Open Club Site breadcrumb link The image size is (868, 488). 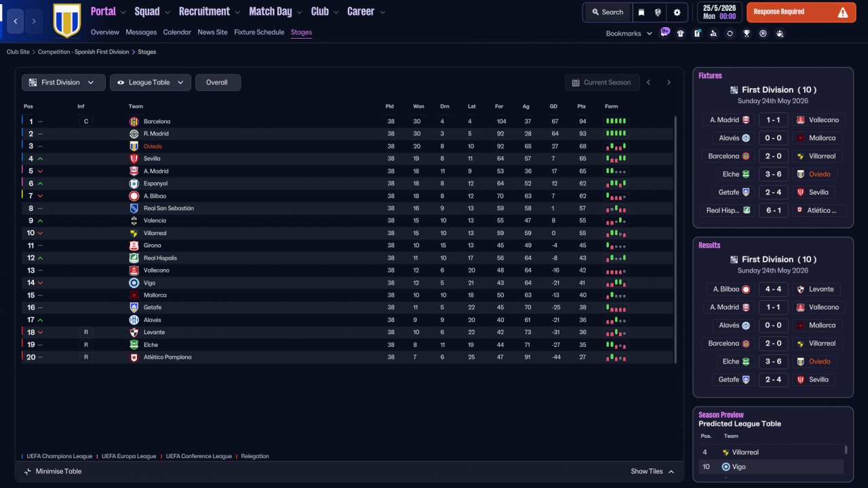pyautogui.click(x=18, y=52)
